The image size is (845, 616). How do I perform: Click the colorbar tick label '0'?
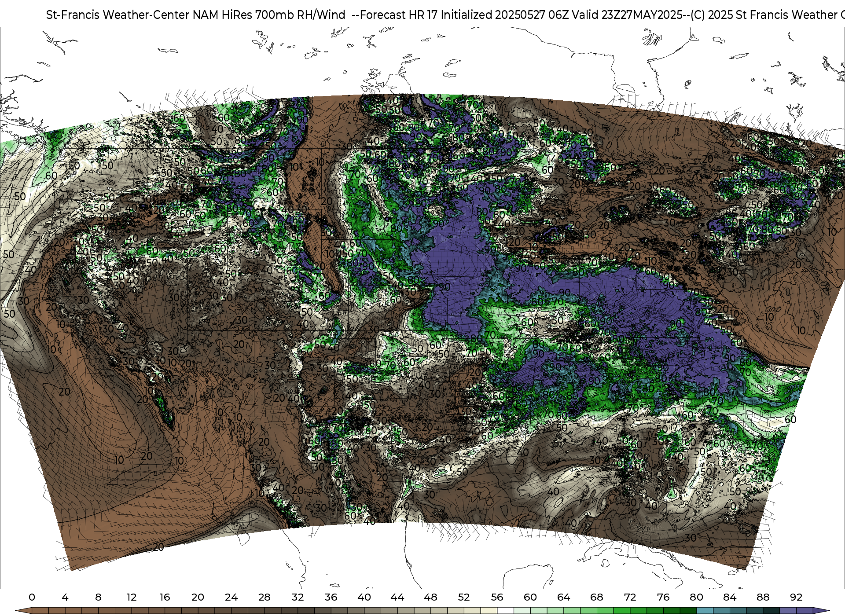pos(32,597)
